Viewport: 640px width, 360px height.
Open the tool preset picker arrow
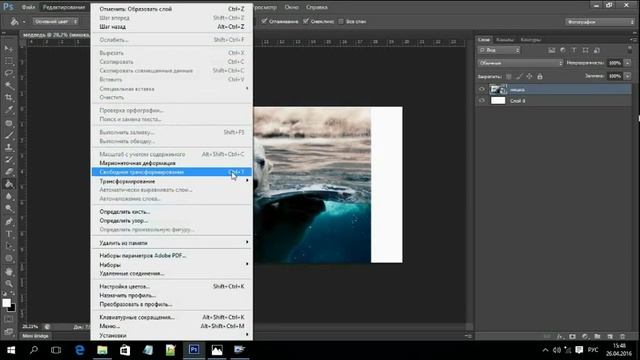click(24, 22)
